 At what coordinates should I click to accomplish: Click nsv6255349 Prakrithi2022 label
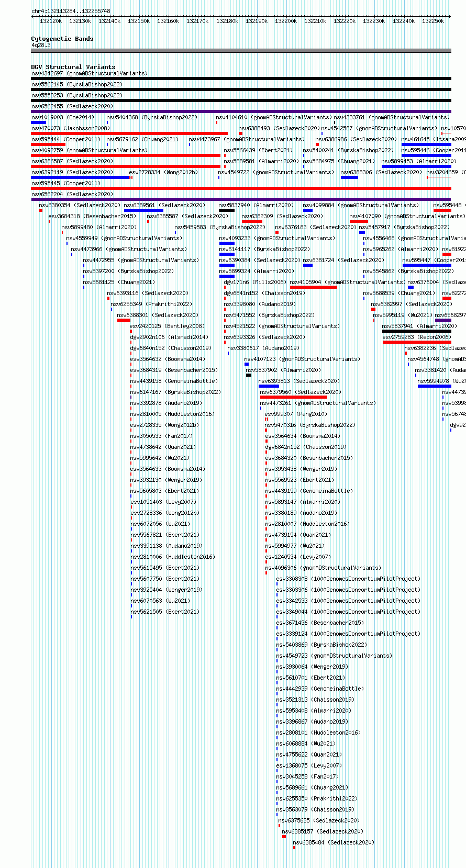coord(151,304)
